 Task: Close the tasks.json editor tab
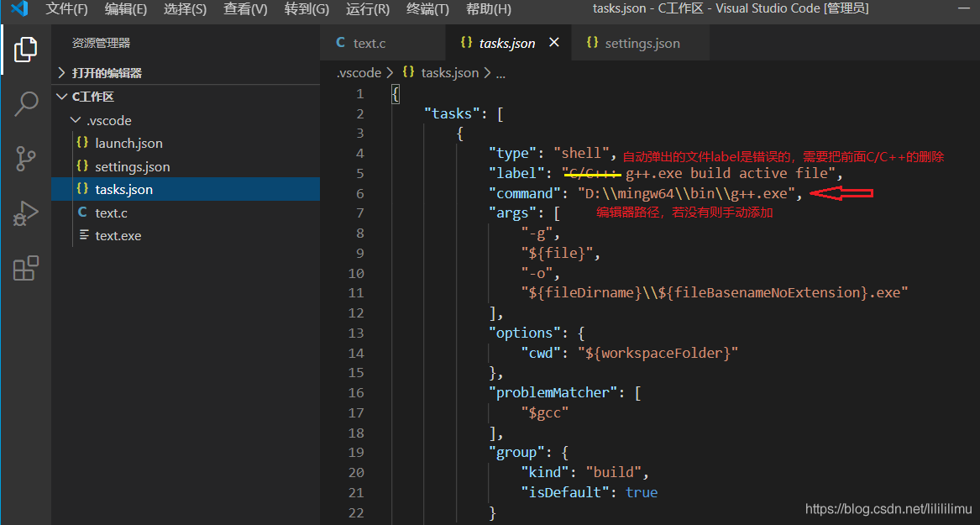click(553, 43)
